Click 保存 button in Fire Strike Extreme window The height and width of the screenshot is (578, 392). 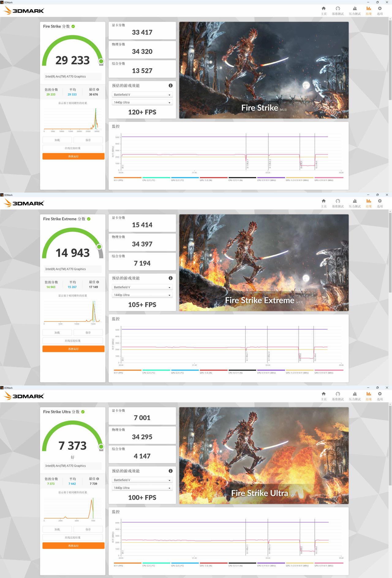88,333
